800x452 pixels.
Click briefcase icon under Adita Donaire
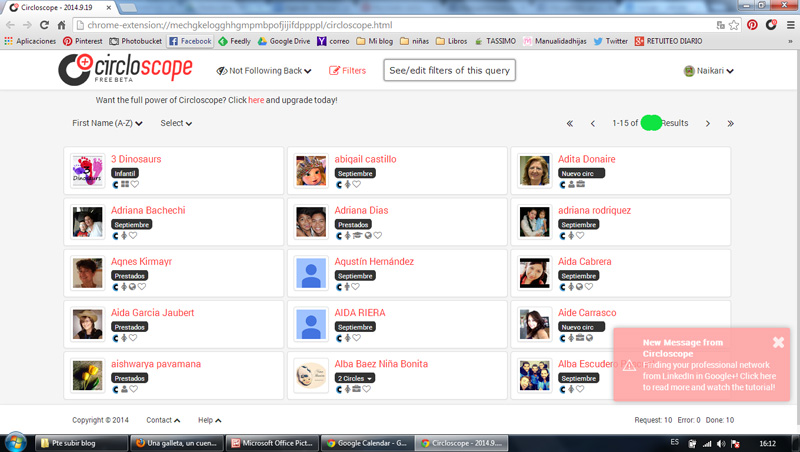pos(581,184)
